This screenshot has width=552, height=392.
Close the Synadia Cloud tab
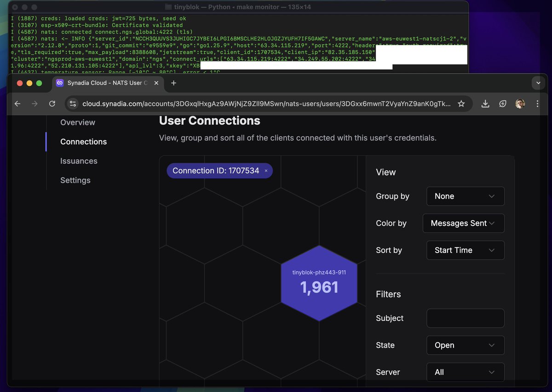[156, 83]
